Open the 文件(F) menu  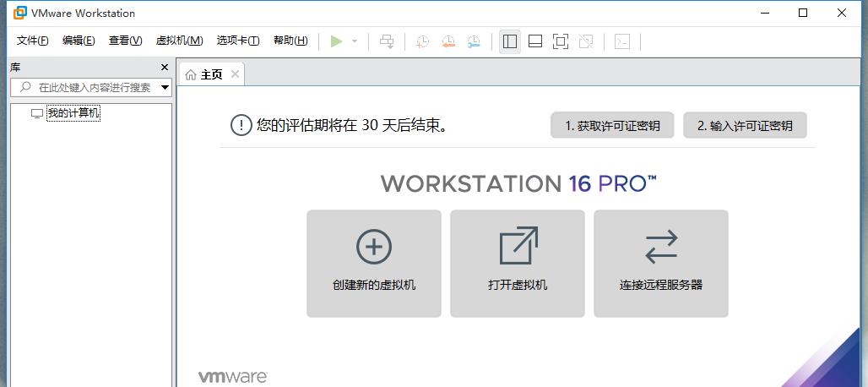pos(33,41)
